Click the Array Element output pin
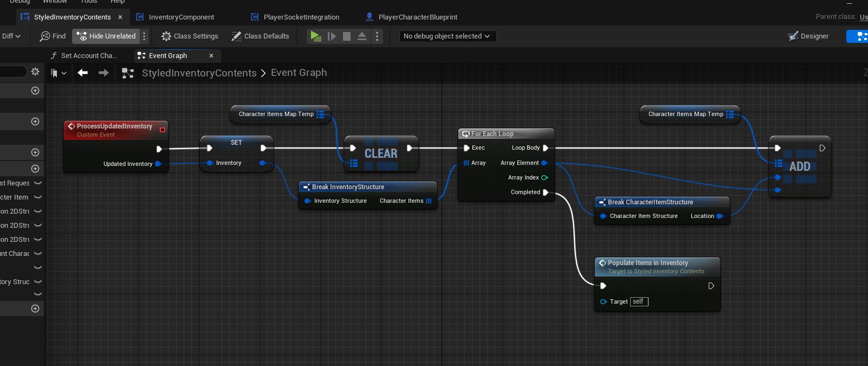This screenshot has width=868, height=366. pos(545,163)
